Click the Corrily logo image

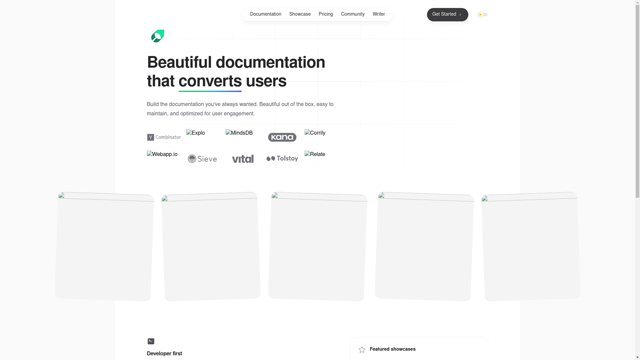pyautogui.click(x=315, y=133)
